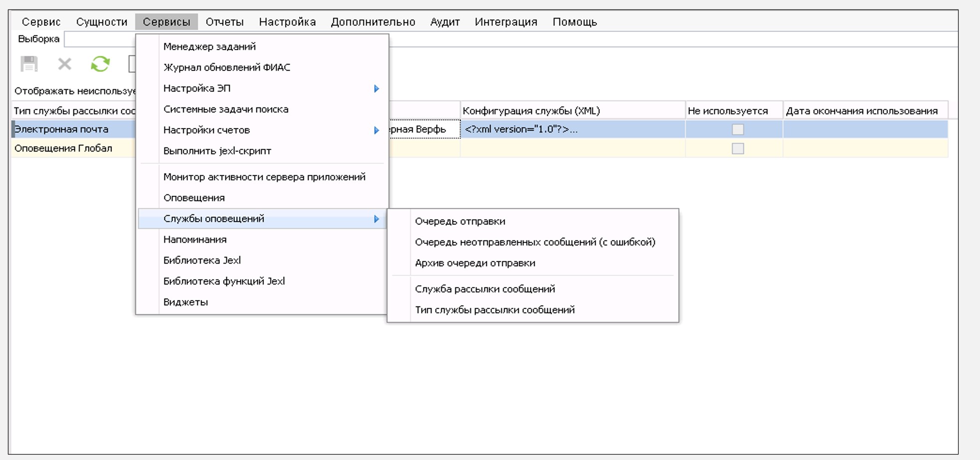Toggle 'Не используется' checkbox for Электронная почта
980x460 pixels.
[737, 129]
